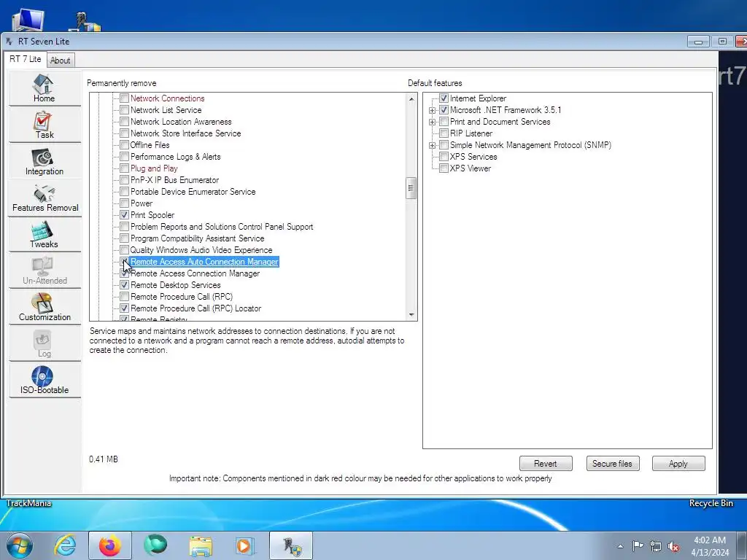This screenshot has width=747, height=560.
Task: Expand Simple Network Management Protocol node
Action: [432, 145]
